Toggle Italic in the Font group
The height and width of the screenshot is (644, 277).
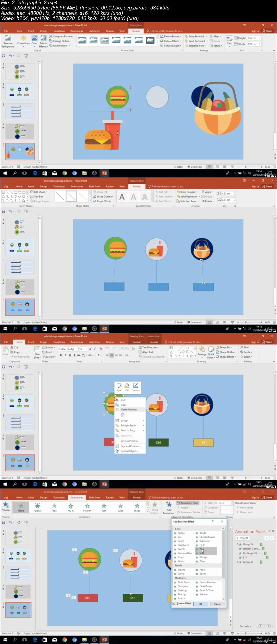[x=65, y=355]
